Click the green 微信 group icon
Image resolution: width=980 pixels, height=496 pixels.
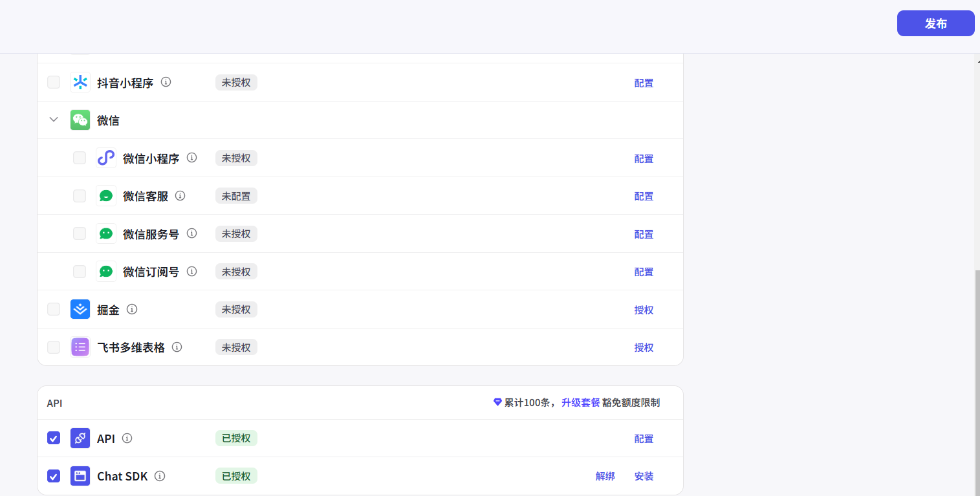coord(80,120)
